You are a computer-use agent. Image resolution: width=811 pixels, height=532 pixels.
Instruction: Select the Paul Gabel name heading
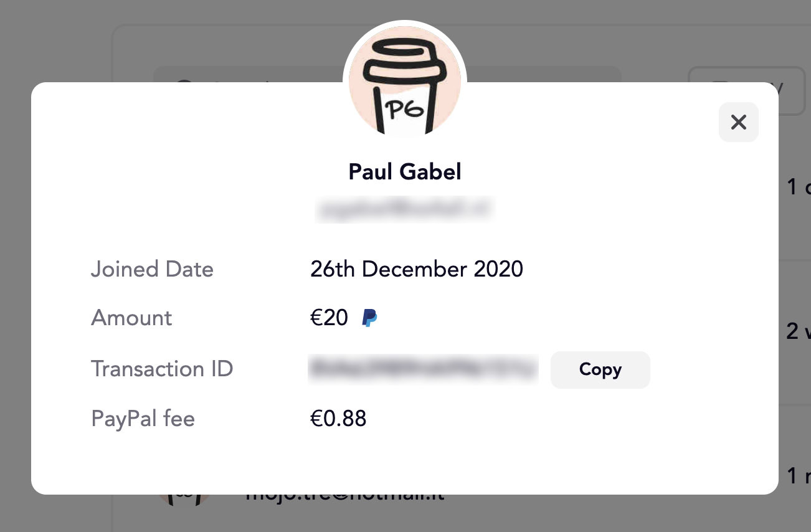(405, 171)
